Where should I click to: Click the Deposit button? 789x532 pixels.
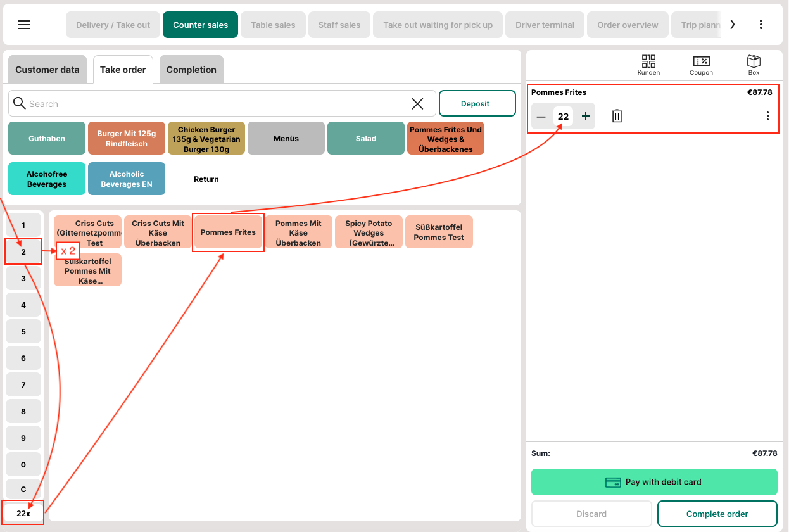pos(477,103)
